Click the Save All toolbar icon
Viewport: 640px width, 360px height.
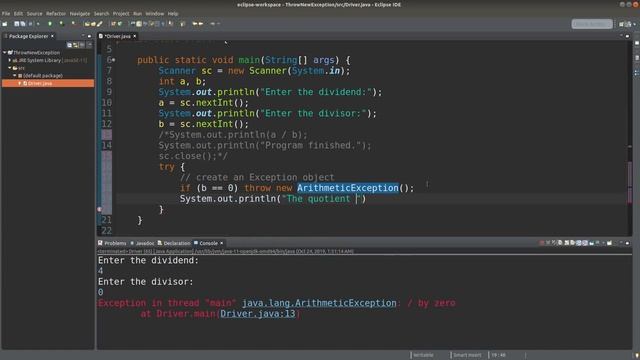click(x=23, y=24)
